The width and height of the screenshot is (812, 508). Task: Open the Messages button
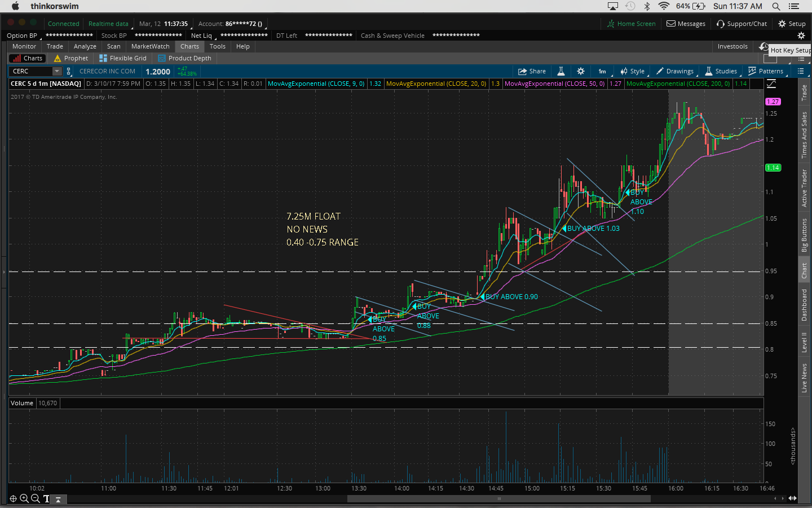pyautogui.click(x=686, y=24)
